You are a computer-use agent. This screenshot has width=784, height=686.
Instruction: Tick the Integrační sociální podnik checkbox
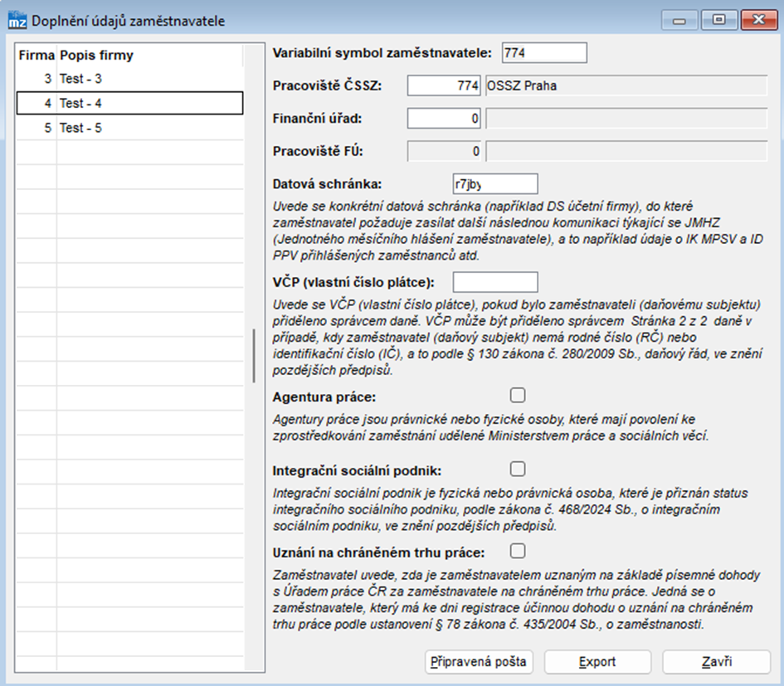click(x=518, y=469)
